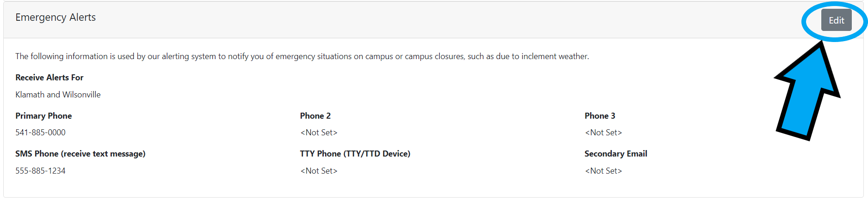Click the Phone 3 label
The height and width of the screenshot is (199, 868).
(x=600, y=116)
